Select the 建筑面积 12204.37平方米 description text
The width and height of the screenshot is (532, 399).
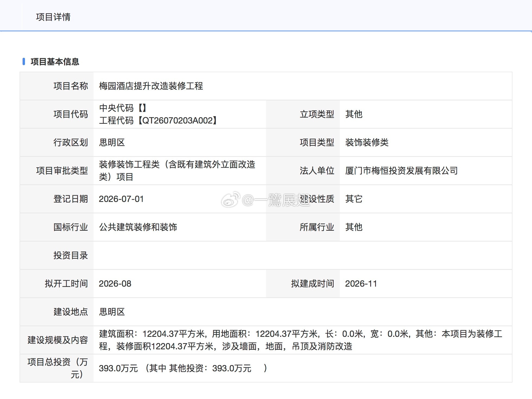tap(301, 340)
